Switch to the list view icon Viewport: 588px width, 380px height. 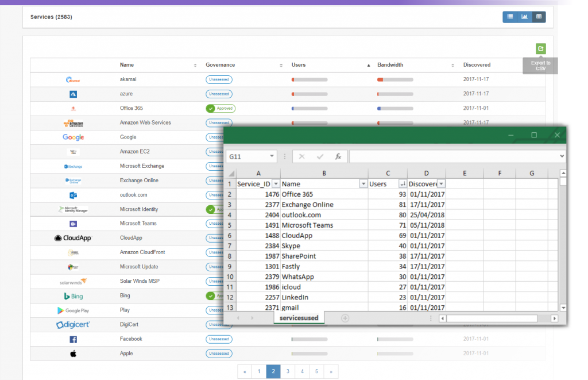[x=510, y=17]
